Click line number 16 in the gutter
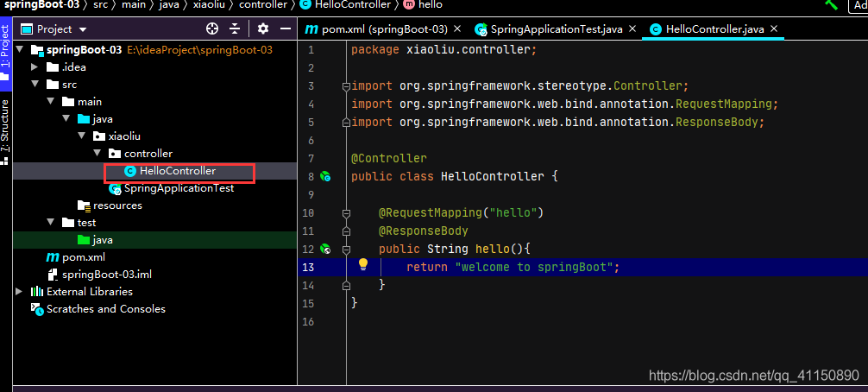 pyautogui.click(x=308, y=322)
